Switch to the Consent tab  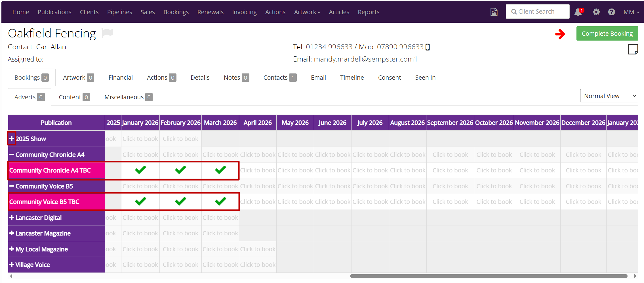(389, 77)
